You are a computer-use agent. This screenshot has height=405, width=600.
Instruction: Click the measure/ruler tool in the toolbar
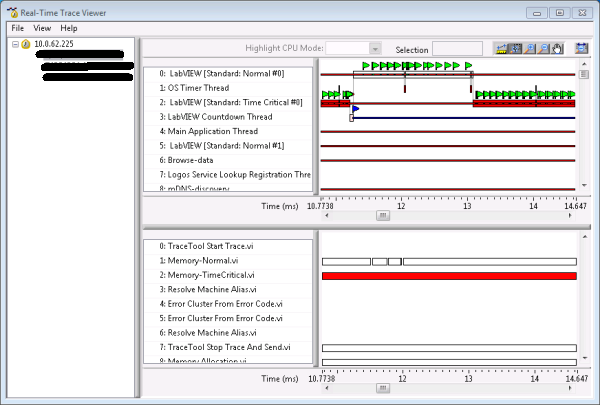coord(502,48)
